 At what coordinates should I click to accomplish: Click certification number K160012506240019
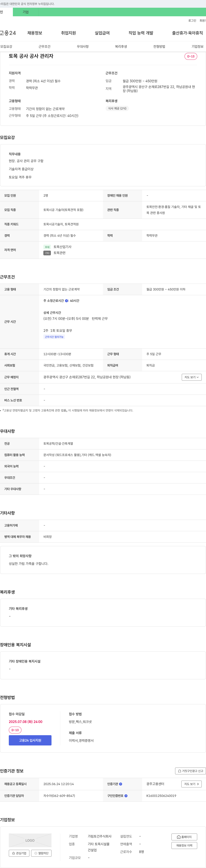pos(161,796)
